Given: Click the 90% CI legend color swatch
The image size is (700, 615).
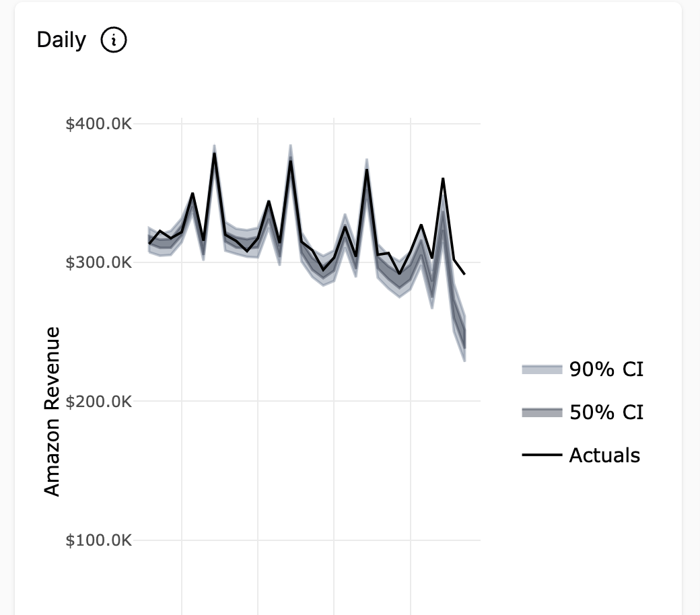Looking at the screenshot, I should click(542, 369).
